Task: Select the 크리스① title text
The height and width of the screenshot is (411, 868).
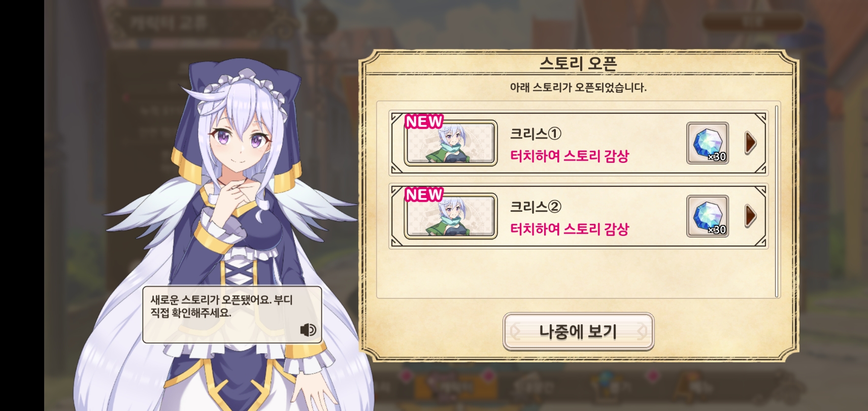Action: click(x=536, y=134)
